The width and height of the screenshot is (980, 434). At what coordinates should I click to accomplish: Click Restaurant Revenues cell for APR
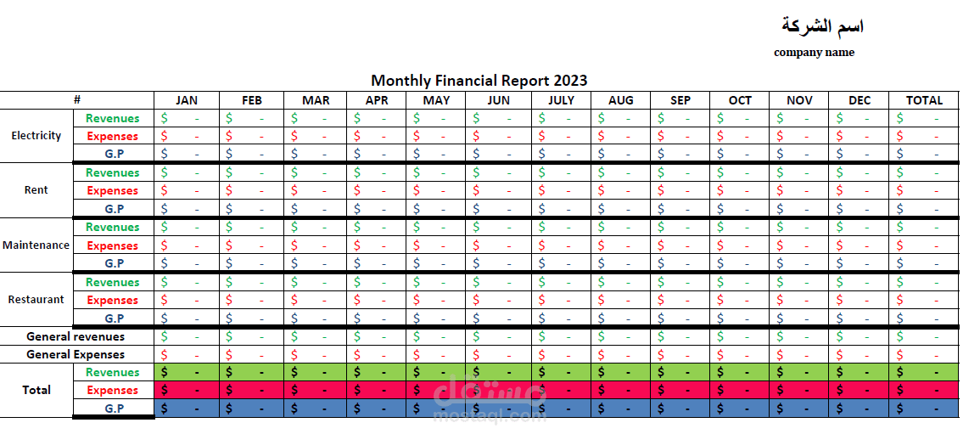377,282
